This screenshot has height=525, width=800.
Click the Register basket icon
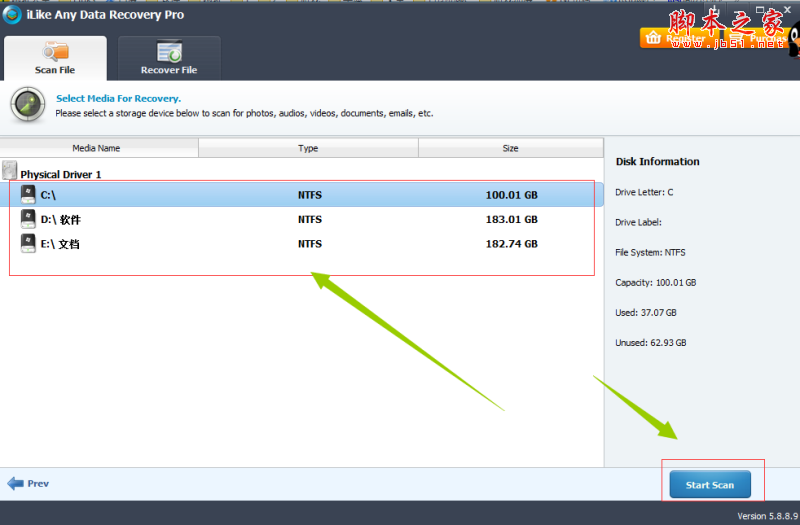coord(653,38)
